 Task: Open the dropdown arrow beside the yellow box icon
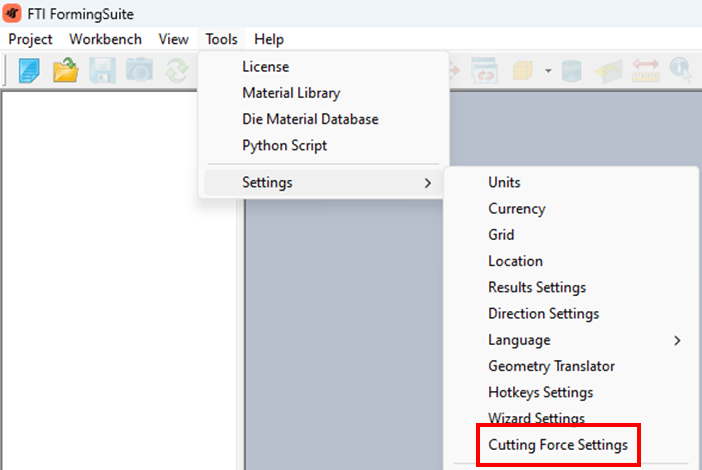tap(548, 71)
